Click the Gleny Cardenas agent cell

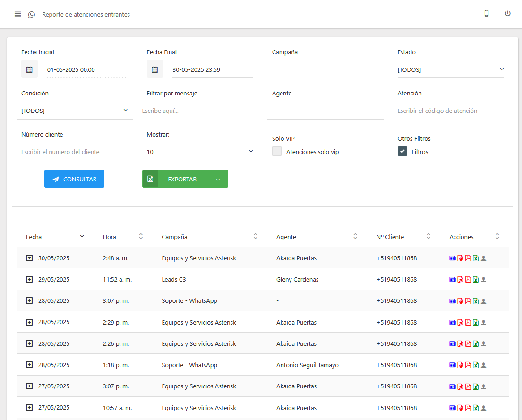point(297,279)
